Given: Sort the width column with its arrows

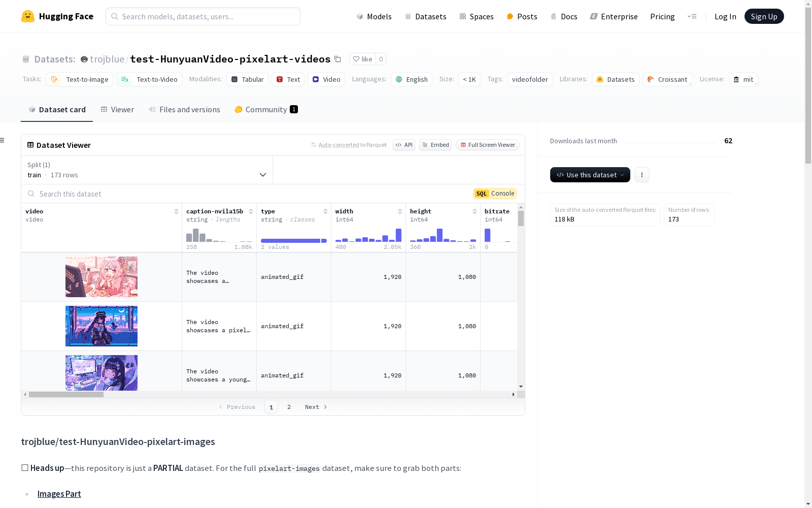Looking at the screenshot, I should click(400, 211).
